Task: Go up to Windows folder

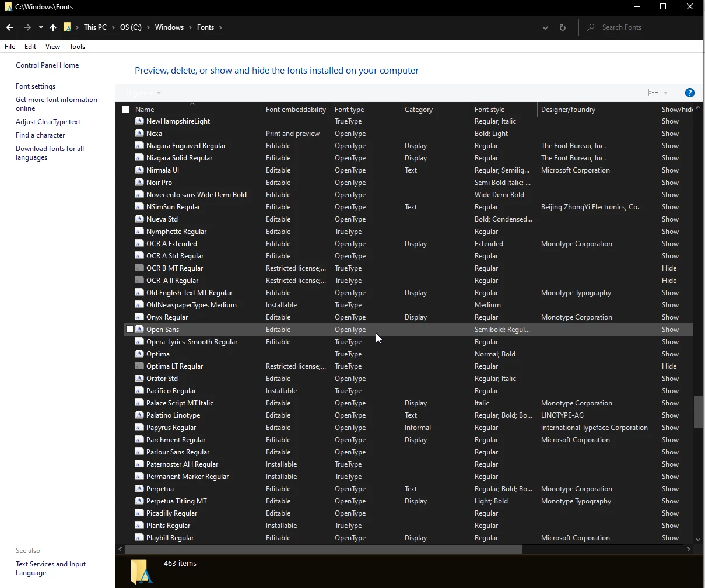Action: (53, 27)
